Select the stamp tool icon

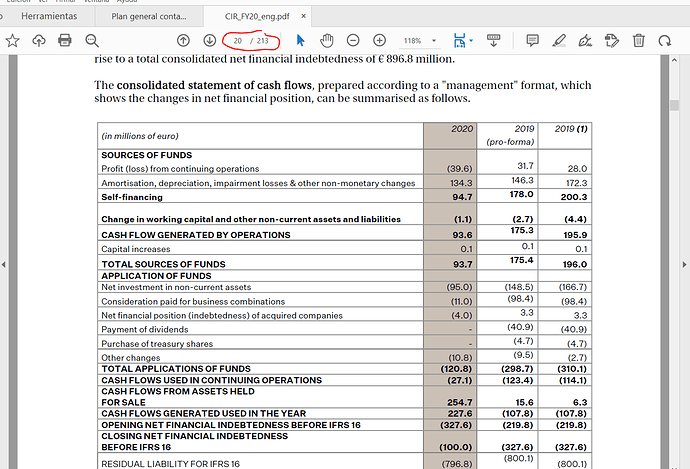pyautogui.click(x=612, y=40)
